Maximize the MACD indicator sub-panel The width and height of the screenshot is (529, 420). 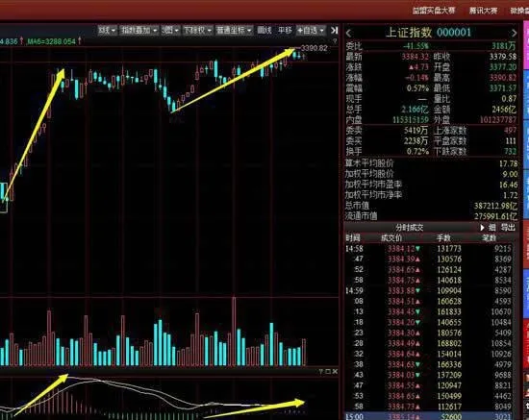click(328, 371)
